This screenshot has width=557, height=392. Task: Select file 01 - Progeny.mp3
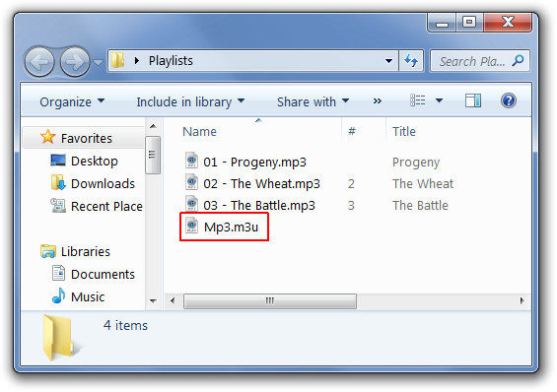[254, 163]
